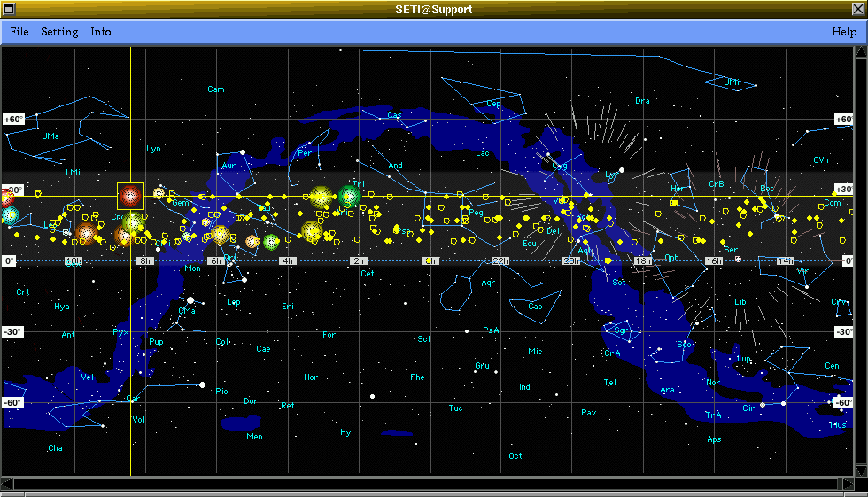Click the 'Peg' constellation label
The height and width of the screenshot is (497, 868).
[476, 213]
